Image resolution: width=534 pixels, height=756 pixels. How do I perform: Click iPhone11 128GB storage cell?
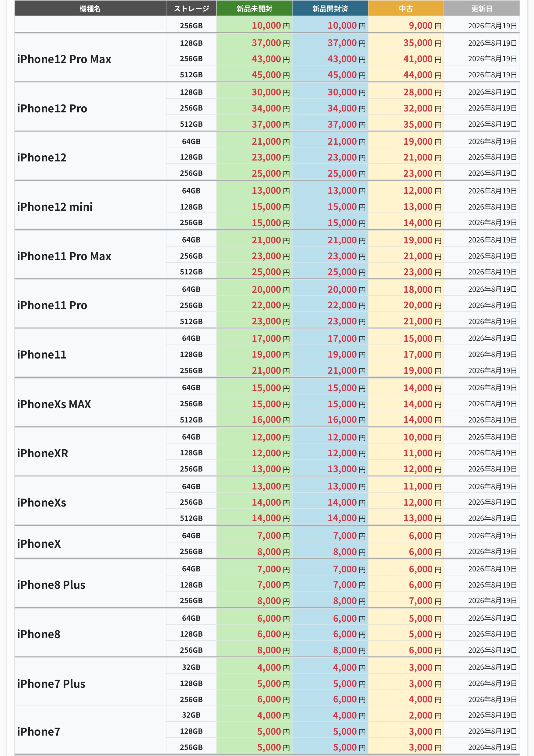click(x=191, y=354)
